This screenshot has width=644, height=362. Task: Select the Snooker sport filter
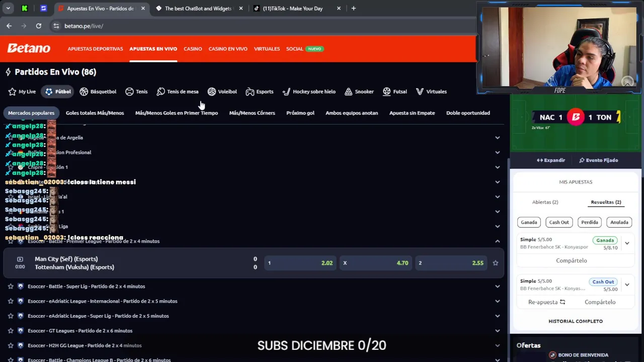(x=359, y=92)
